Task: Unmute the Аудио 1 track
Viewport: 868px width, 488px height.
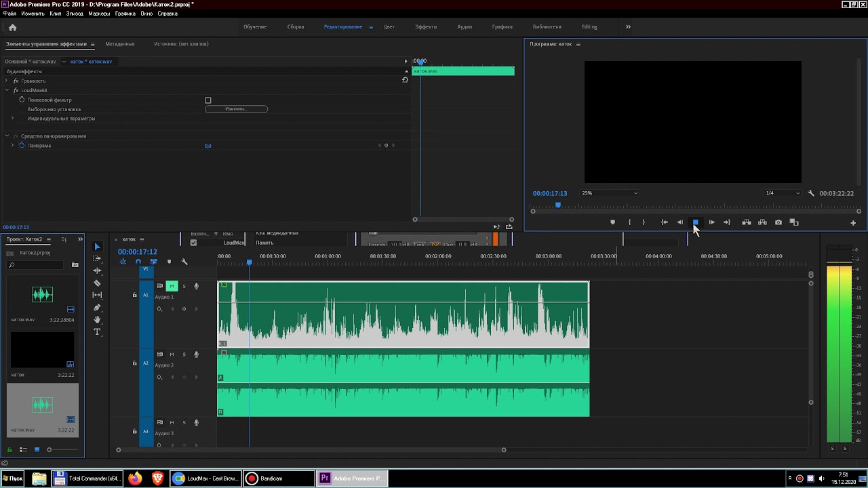Action: [x=172, y=286]
